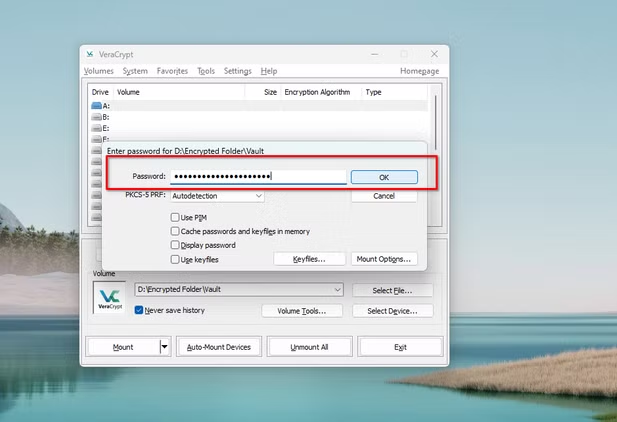The width and height of the screenshot is (617, 422).
Task: Select the A: drive icon in the list
Action: click(97, 105)
